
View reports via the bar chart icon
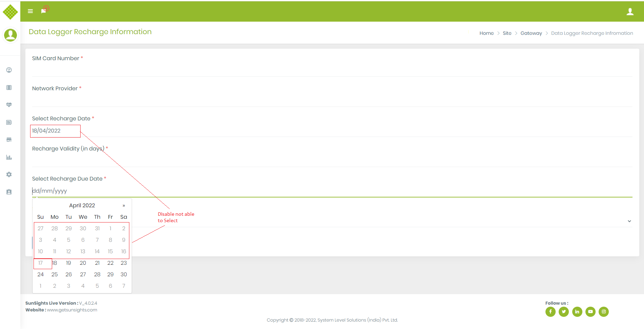(9, 157)
